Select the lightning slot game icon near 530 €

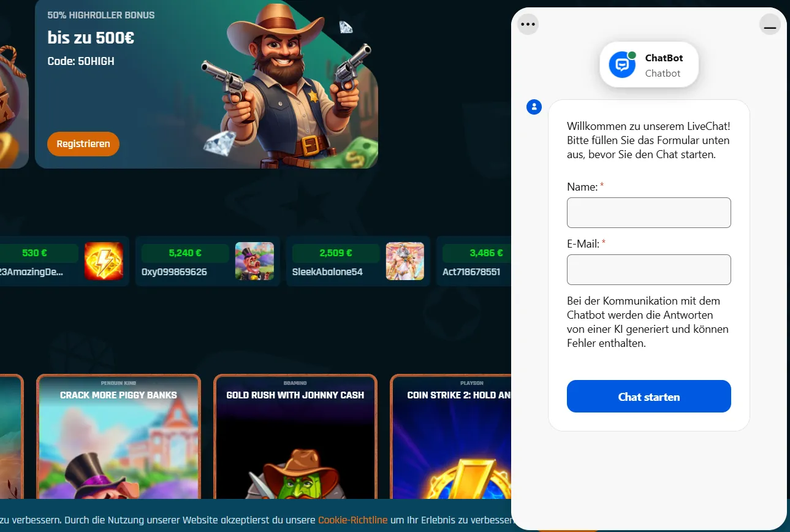pyautogui.click(x=104, y=261)
